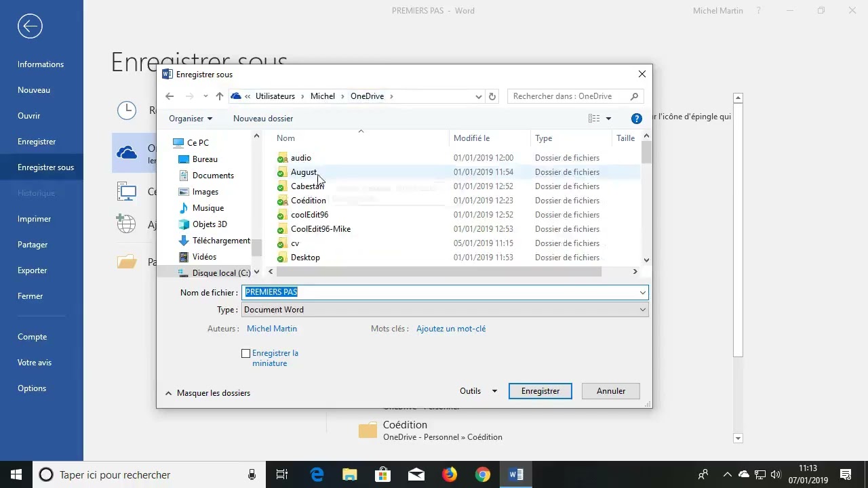Click the Taper ici pour rechercher box
The width and height of the screenshot is (868, 488).
tap(149, 474)
